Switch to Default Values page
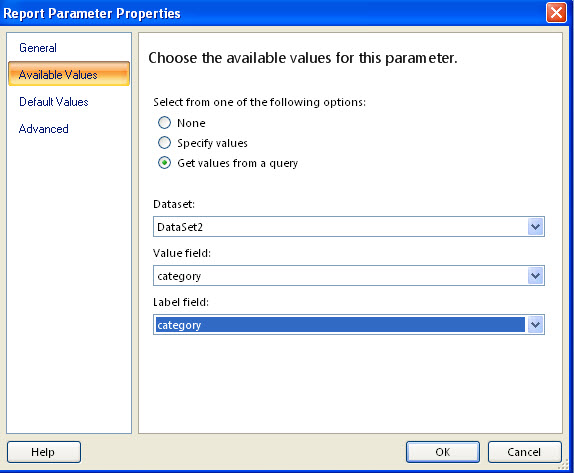This screenshot has width=574, height=473. tap(54, 102)
